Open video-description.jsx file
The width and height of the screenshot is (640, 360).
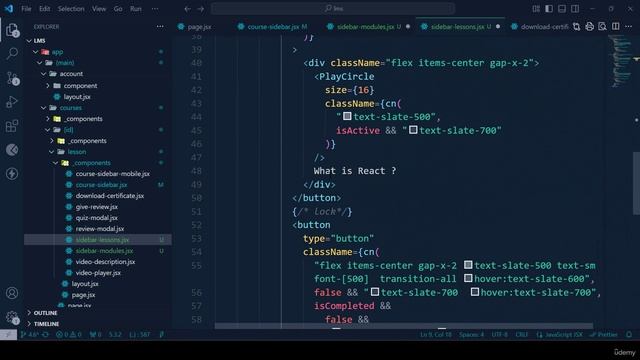(x=105, y=262)
